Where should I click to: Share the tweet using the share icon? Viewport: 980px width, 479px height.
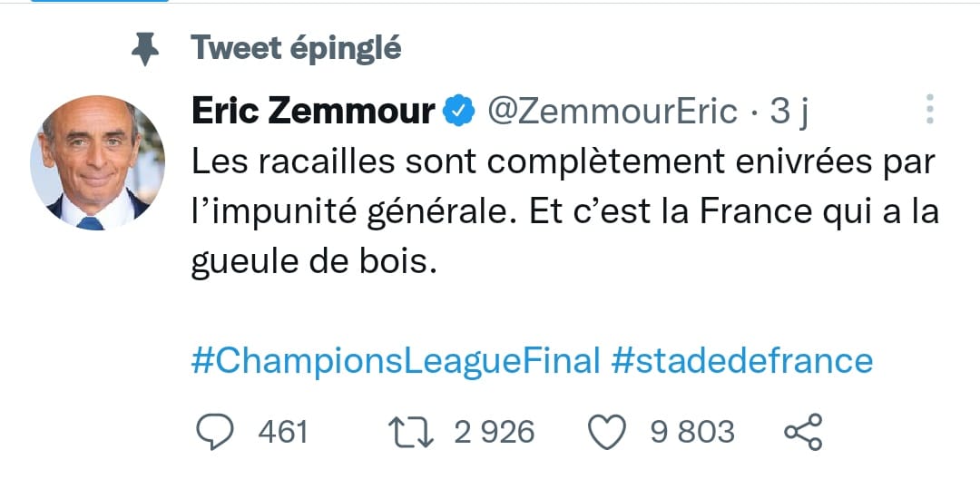point(802,432)
